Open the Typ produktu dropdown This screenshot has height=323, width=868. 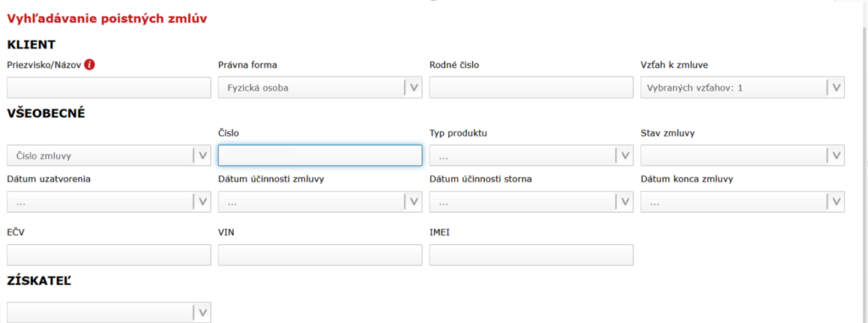click(531, 156)
